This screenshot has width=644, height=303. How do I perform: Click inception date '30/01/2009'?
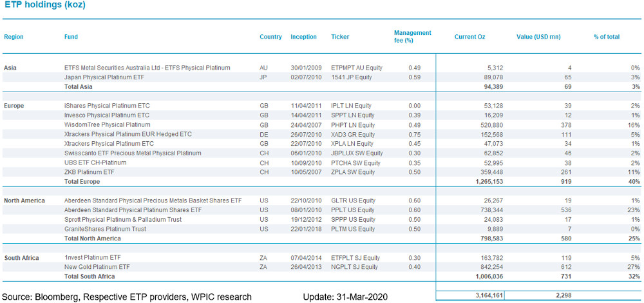(x=305, y=68)
